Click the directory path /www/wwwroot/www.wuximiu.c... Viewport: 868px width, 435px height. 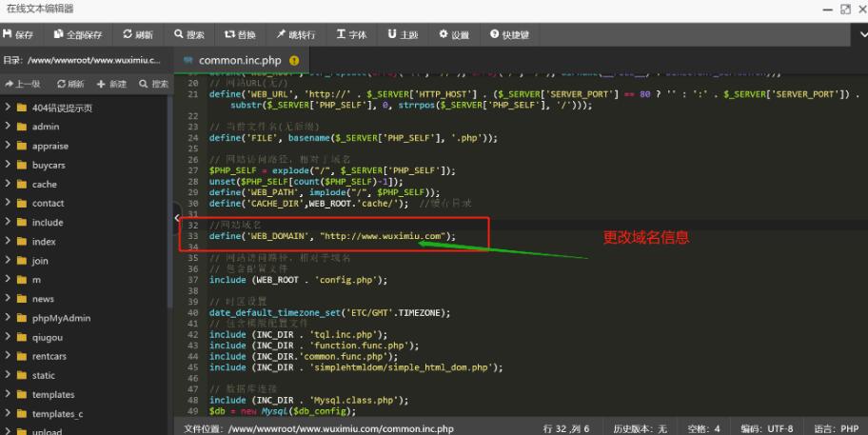pyautogui.click(x=94, y=60)
